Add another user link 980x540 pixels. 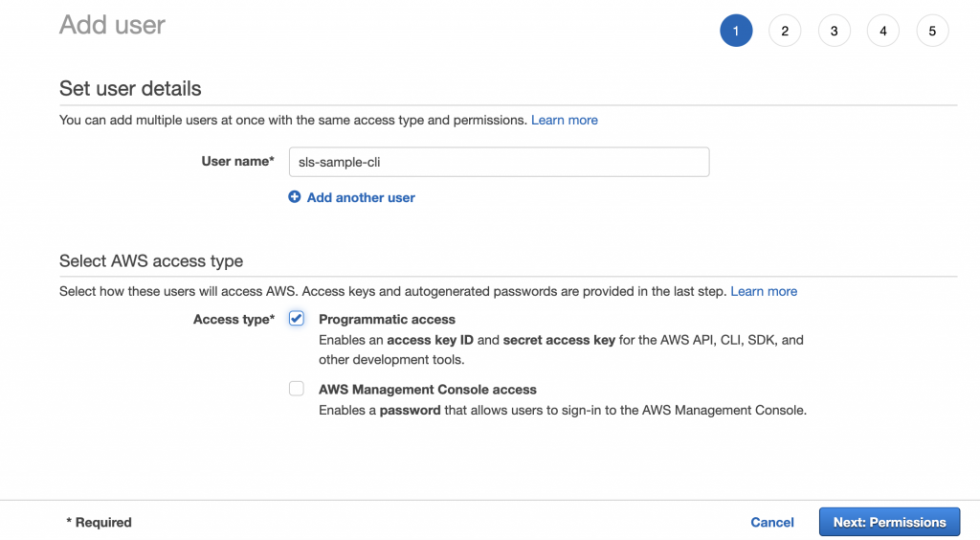pos(361,197)
